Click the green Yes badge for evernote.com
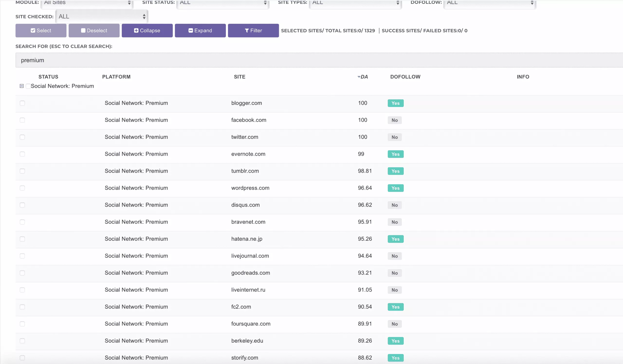The height and width of the screenshot is (364, 623). click(x=395, y=154)
